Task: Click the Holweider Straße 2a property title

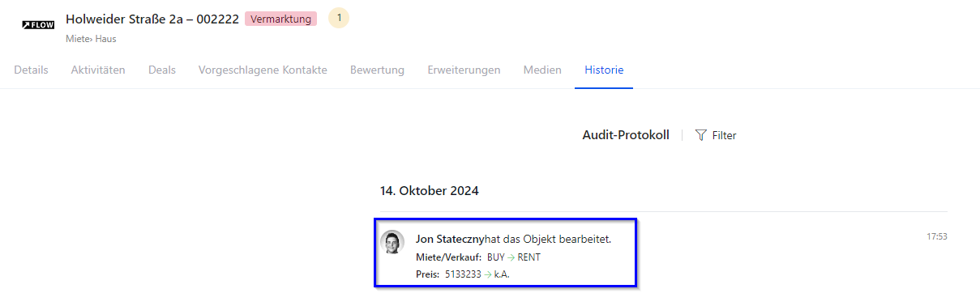Action: [x=152, y=19]
